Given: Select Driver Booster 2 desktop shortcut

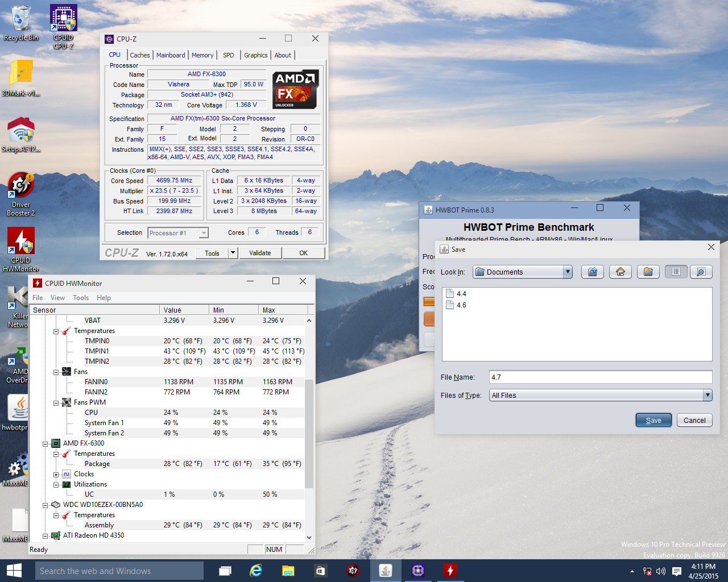Looking at the screenshot, I should tap(21, 194).
